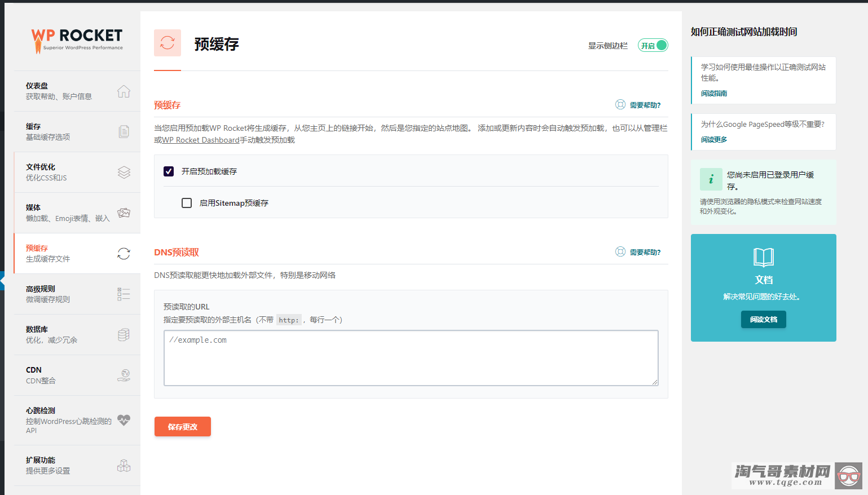Uncheck 开启预加载缓存 checkbox

click(169, 171)
